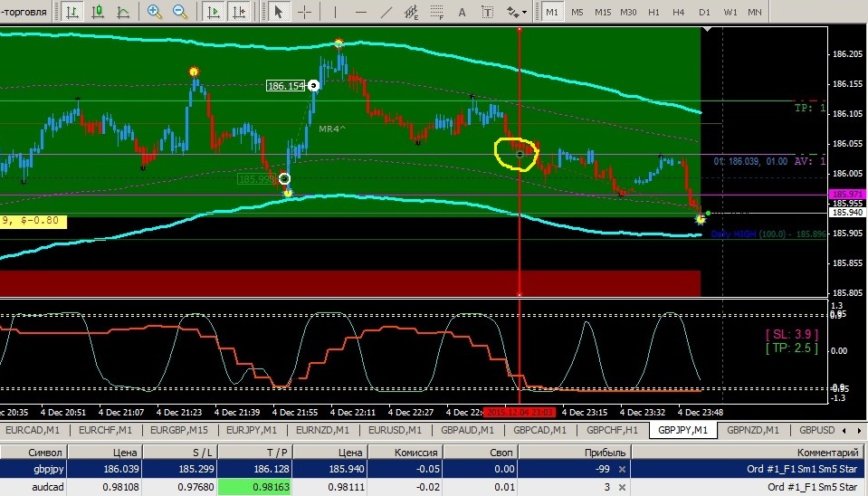Click the auto-trading button (-торговля)
The height and width of the screenshot is (496, 868).
[24, 12]
